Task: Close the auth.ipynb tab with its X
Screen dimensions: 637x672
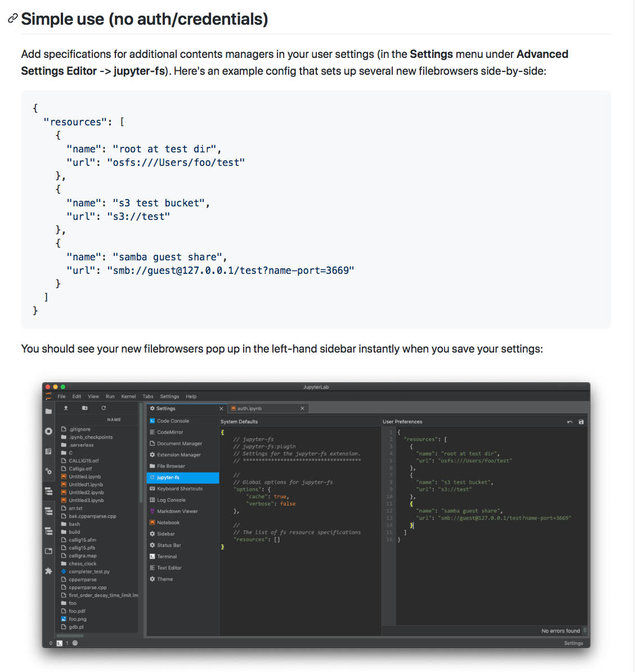Action: 302,408
